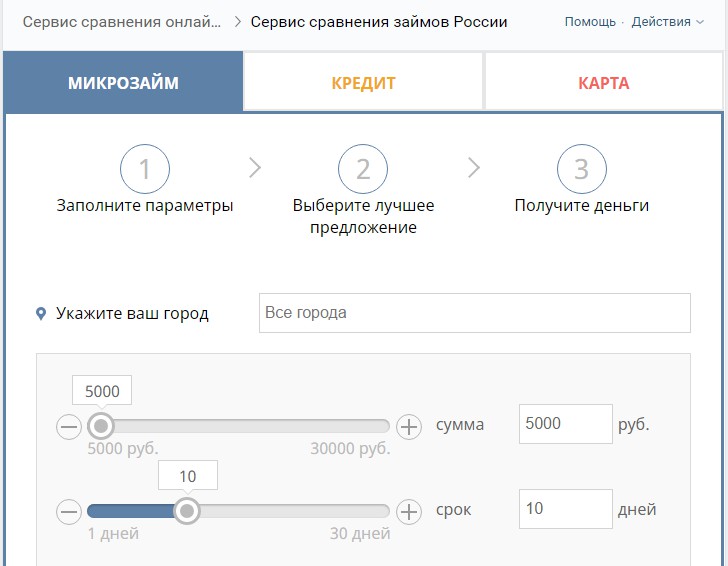The width and height of the screenshot is (728, 566).
Task: Click the plus icon on the сумма slider
Action: (x=409, y=428)
